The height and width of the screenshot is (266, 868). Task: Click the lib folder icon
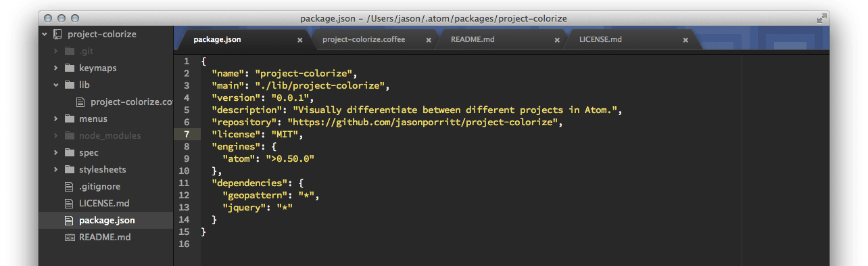(x=69, y=85)
